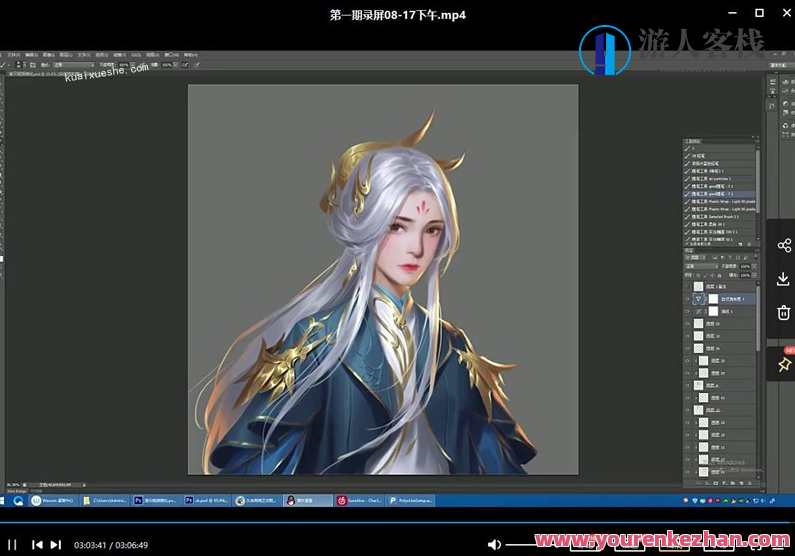This screenshot has width=795, height=556.
Task: Select the highlighted tool preset row
Action: pyautogui.click(x=719, y=194)
